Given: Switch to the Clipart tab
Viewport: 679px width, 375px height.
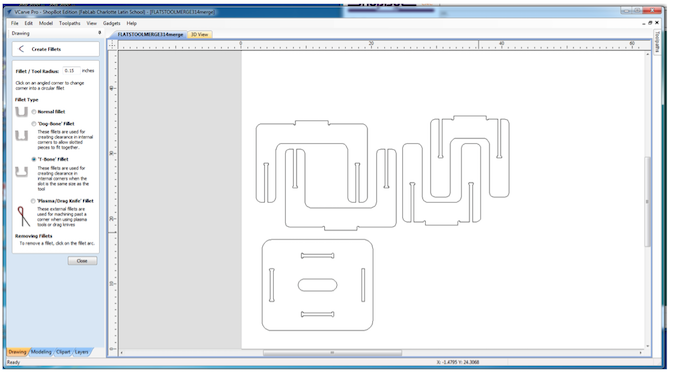Looking at the screenshot, I should click(63, 352).
